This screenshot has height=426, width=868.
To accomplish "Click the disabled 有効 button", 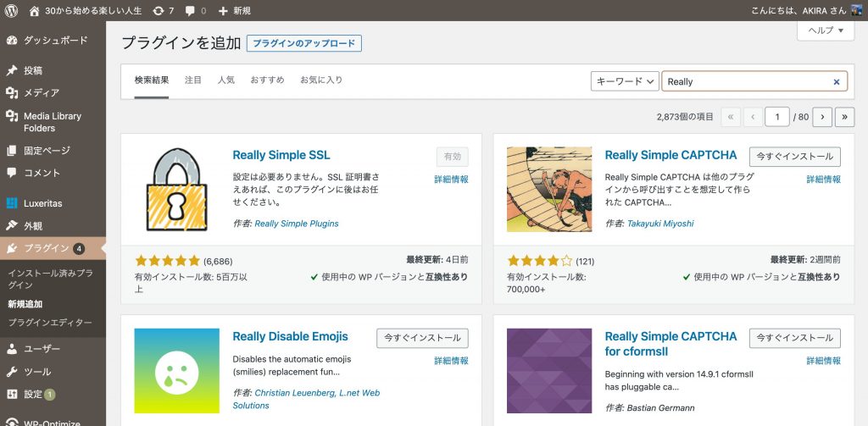I will pyautogui.click(x=453, y=157).
